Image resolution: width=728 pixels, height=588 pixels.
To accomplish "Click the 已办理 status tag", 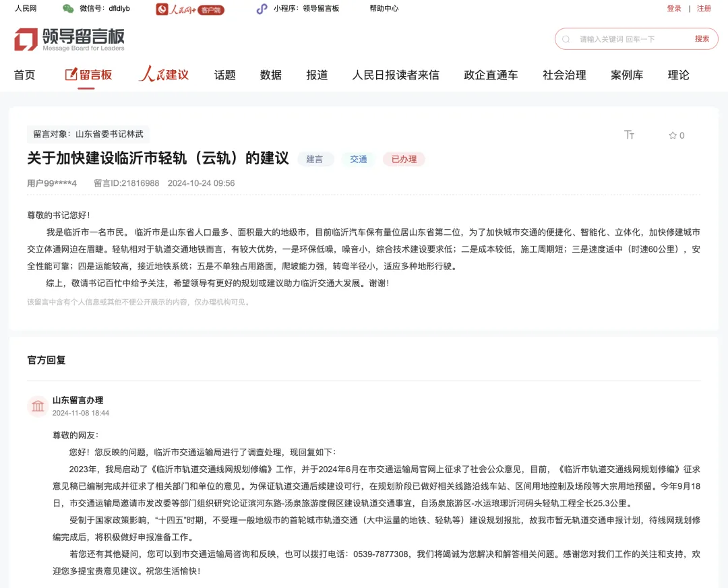I will tap(404, 160).
